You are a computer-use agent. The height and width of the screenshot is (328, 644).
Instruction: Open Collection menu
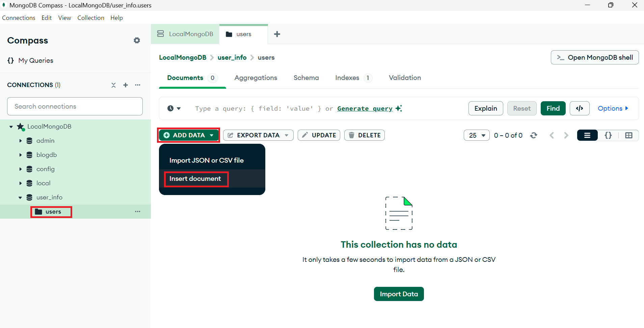point(91,18)
